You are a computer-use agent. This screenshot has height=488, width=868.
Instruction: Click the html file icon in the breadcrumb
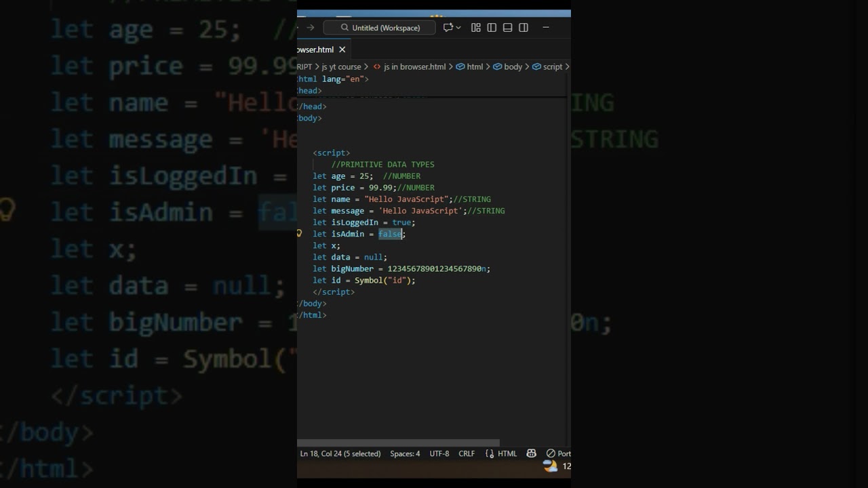click(x=377, y=66)
